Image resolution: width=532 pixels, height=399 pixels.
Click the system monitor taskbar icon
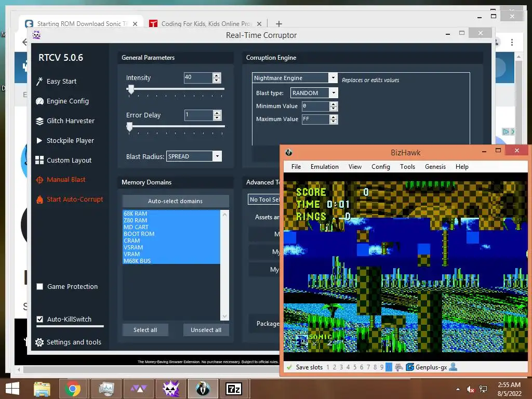[x=106, y=389]
